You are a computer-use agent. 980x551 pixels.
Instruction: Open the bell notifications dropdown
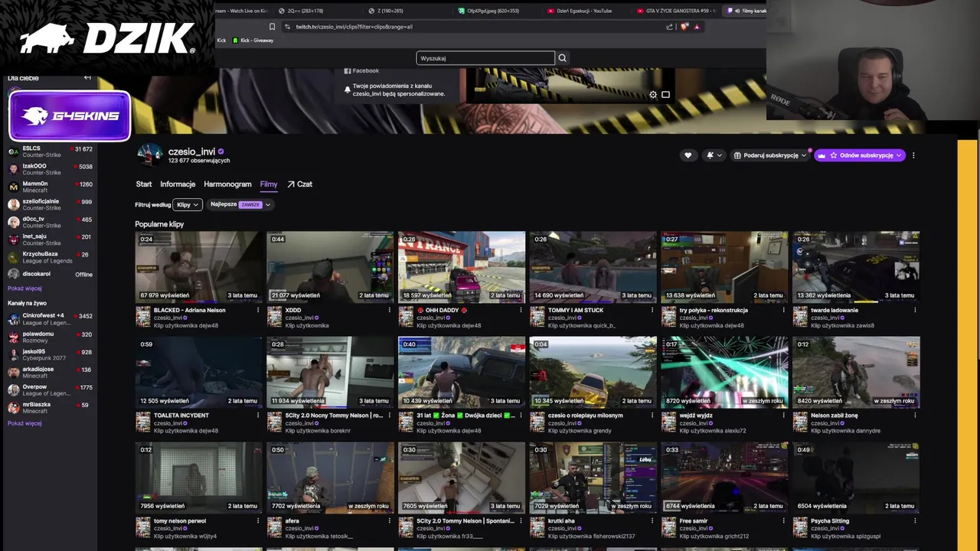pyautogui.click(x=714, y=155)
